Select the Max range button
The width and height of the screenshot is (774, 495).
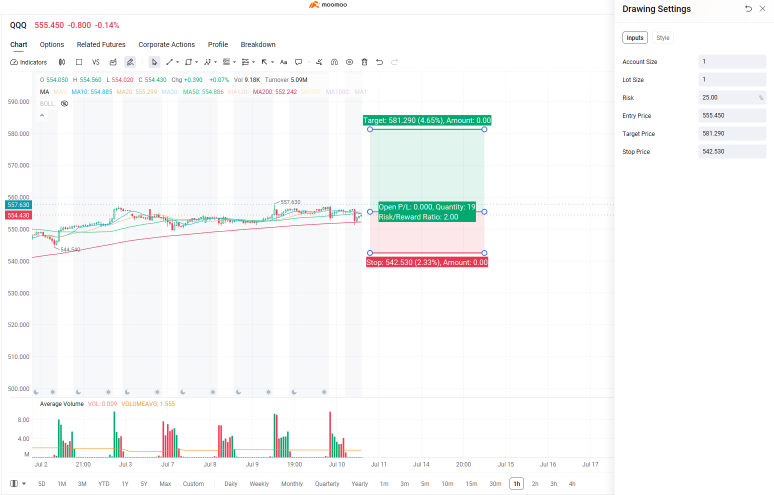(x=165, y=484)
